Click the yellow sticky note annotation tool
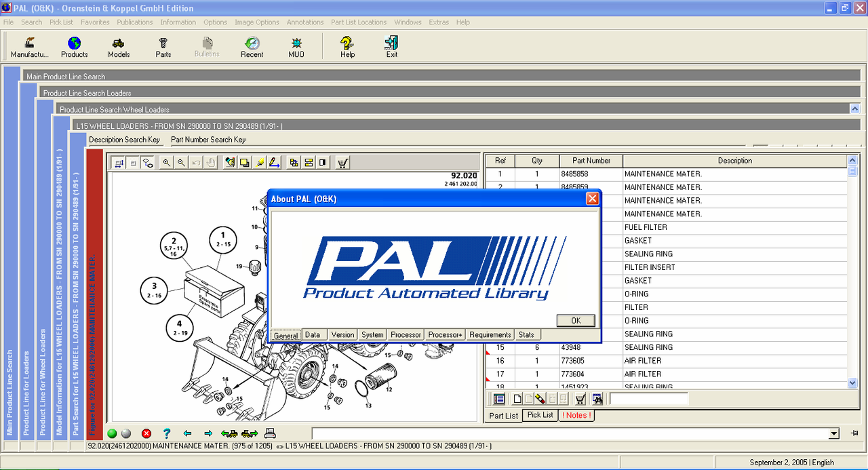The width and height of the screenshot is (868, 470). tap(245, 163)
